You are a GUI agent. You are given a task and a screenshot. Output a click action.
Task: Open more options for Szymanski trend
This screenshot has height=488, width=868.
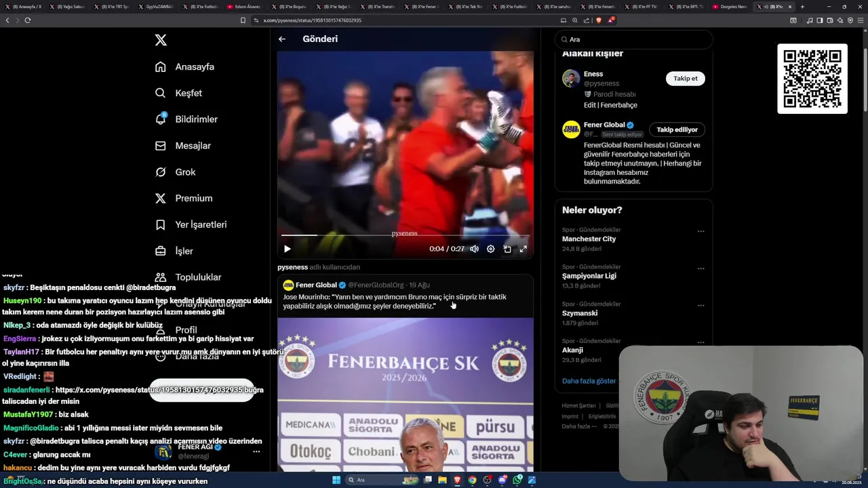701,306
